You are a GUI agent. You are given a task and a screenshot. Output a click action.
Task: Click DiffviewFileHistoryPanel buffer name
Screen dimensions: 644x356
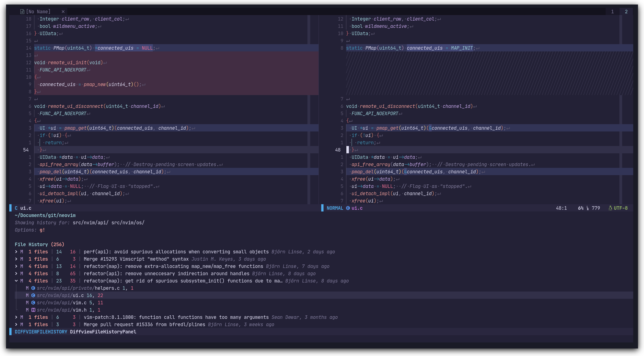tap(103, 332)
